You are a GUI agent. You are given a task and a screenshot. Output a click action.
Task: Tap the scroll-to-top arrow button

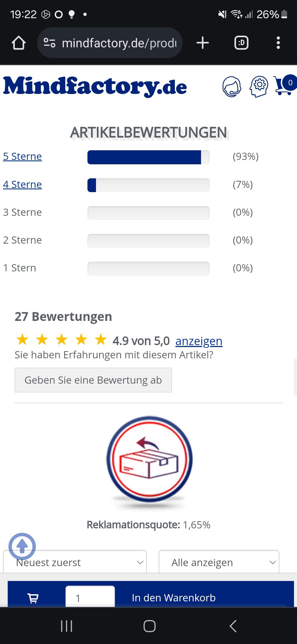pos(22,546)
